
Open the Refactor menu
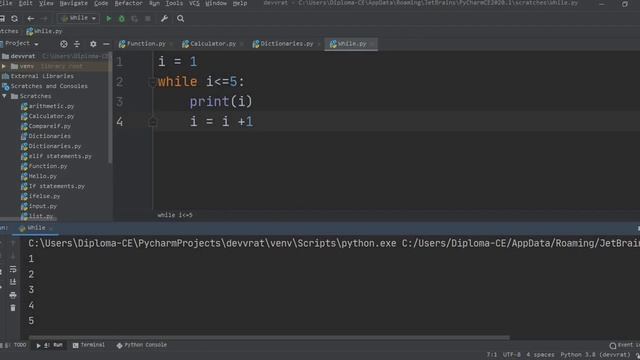point(128,3)
